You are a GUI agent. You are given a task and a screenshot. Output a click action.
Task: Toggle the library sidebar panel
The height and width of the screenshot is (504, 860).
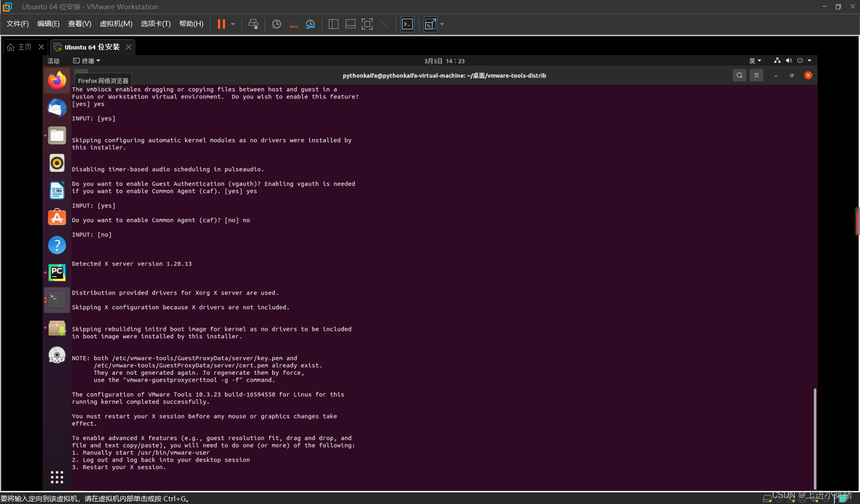333,24
